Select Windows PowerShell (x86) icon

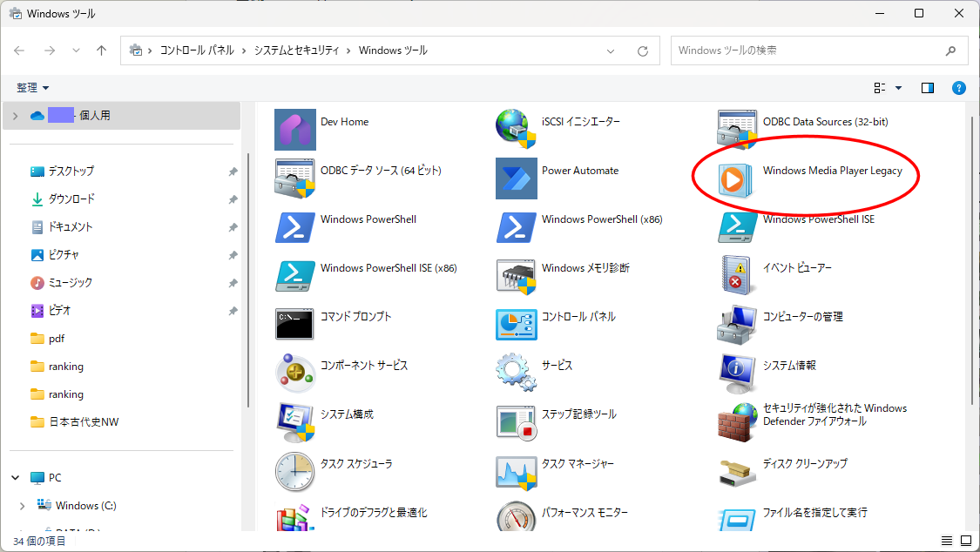coord(517,227)
